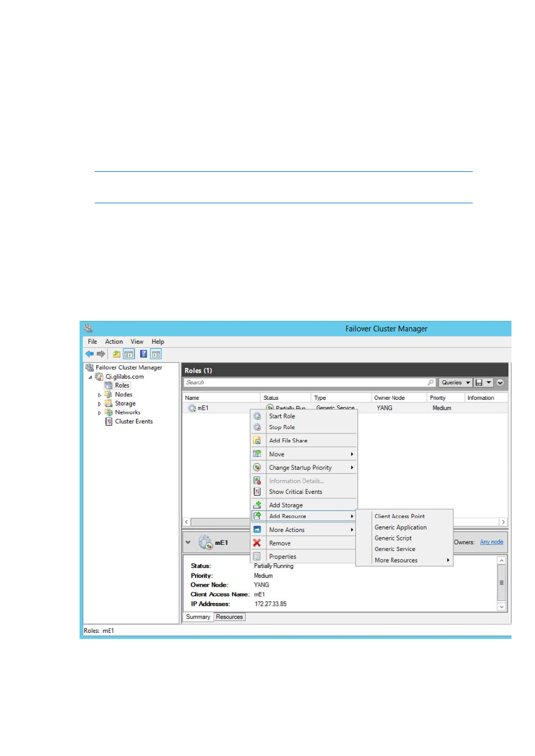The width and height of the screenshot is (535, 756).
Task: Click the Move icon in the context menu
Action: (x=257, y=454)
